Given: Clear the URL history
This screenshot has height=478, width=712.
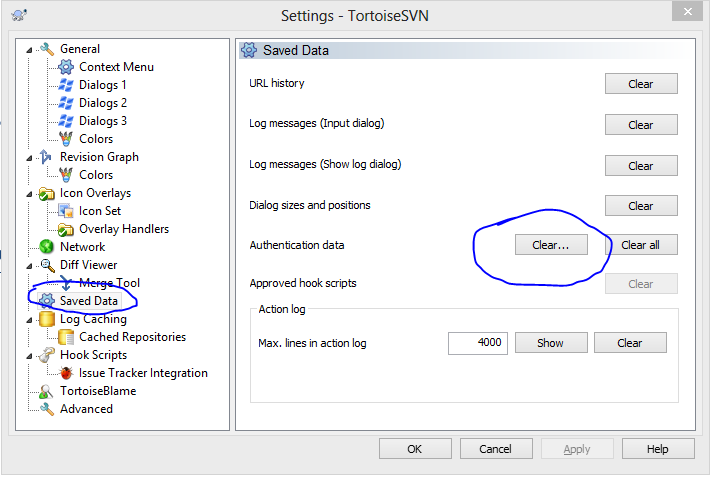Looking at the screenshot, I should (641, 84).
